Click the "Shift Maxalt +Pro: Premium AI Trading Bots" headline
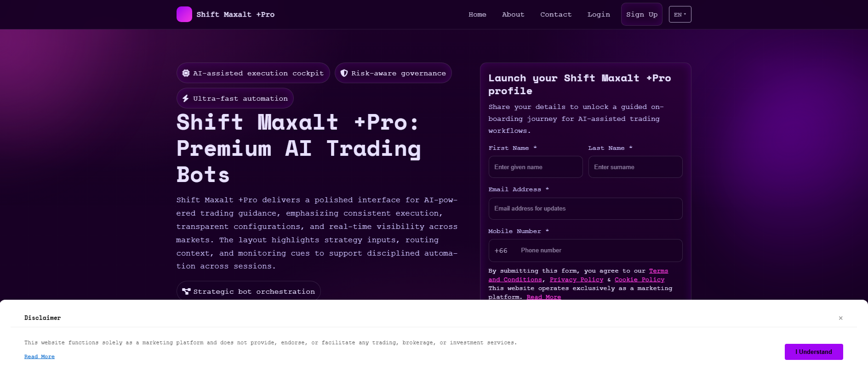This screenshot has height=376, width=868. (299, 148)
